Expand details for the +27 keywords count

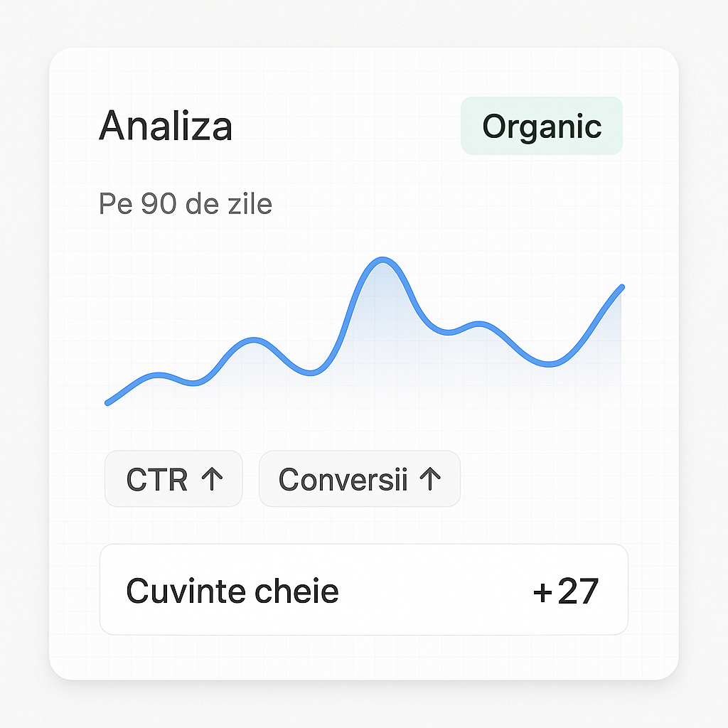565,591
